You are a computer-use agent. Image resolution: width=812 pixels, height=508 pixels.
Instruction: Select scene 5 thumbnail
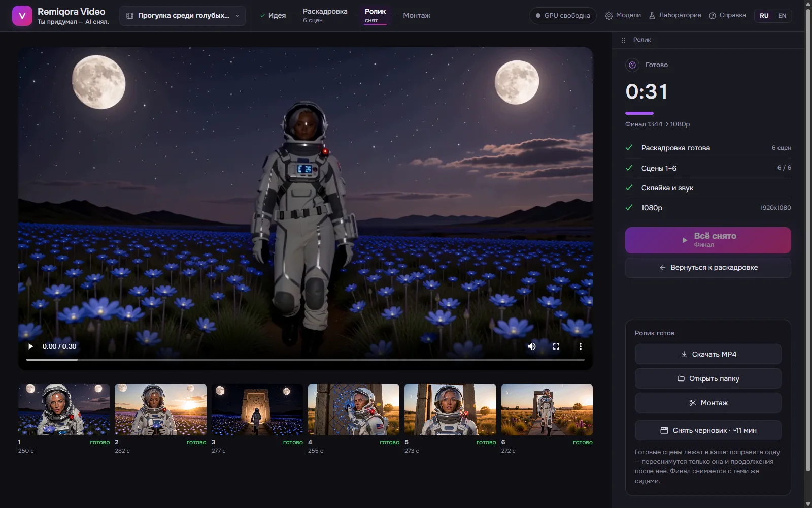(x=450, y=409)
